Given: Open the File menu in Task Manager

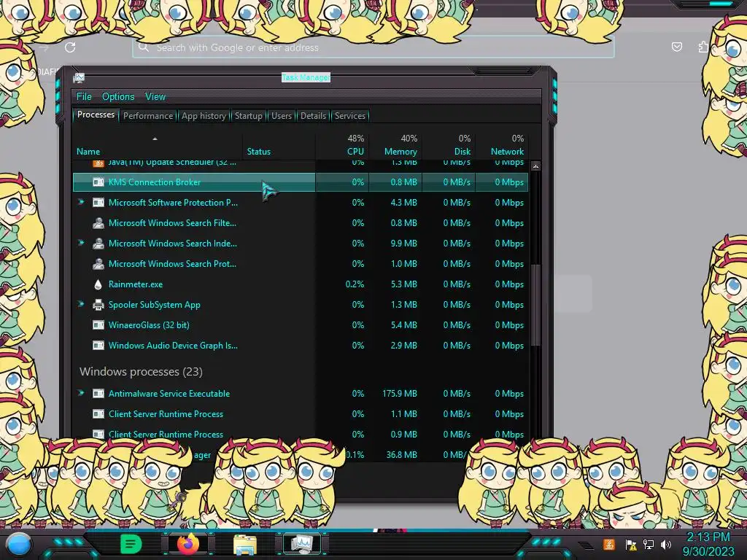Looking at the screenshot, I should [84, 97].
